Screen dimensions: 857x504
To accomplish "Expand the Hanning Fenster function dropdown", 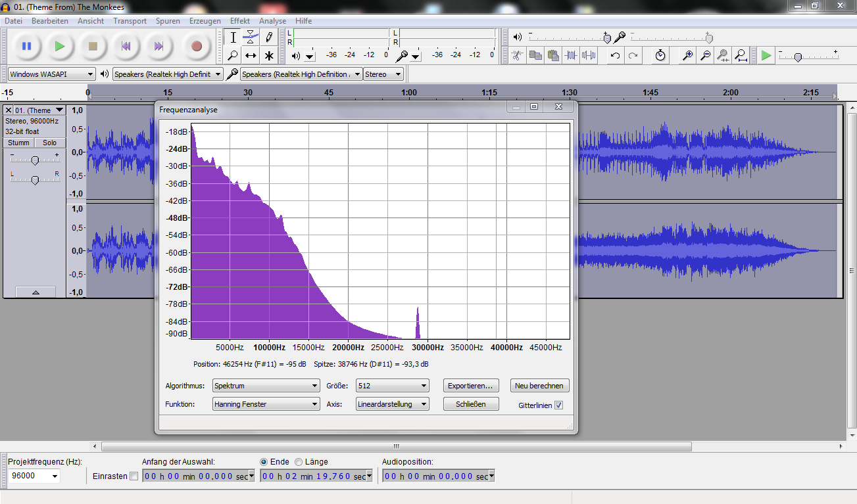I will pos(266,404).
